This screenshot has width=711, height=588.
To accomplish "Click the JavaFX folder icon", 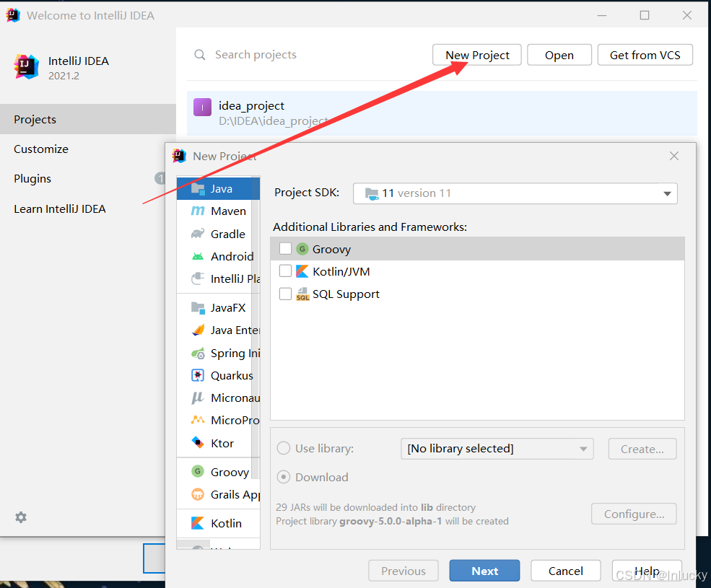I will tap(198, 308).
